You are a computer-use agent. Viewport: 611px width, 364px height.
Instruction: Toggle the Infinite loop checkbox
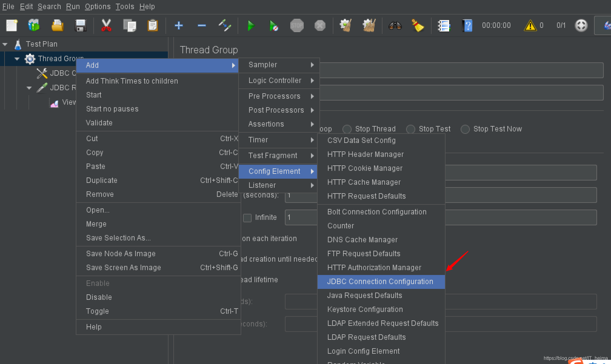(x=247, y=218)
